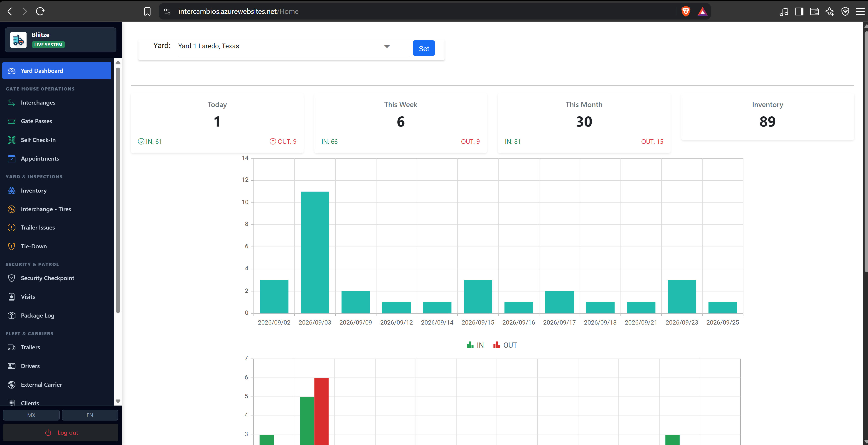
Task: Open Self Check-In menu item
Action: 57,140
